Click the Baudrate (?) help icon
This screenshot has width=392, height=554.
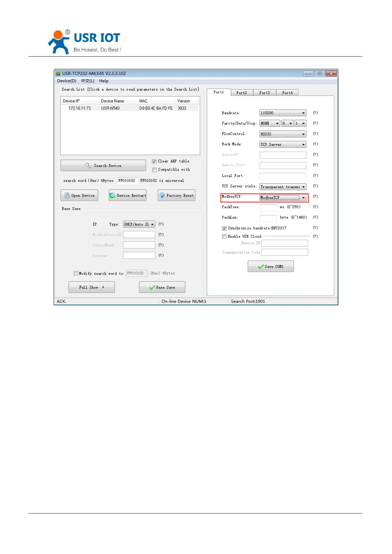[x=316, y=113]
